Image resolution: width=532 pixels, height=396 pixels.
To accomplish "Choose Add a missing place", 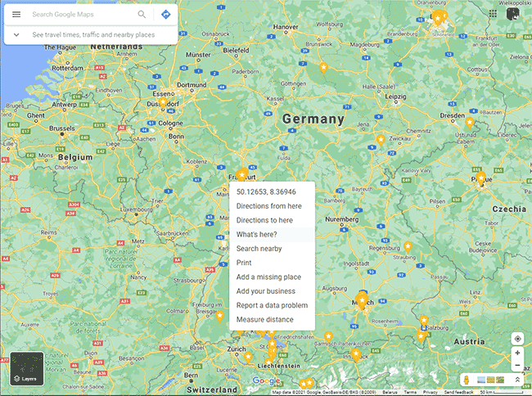I will click(272, 277).
